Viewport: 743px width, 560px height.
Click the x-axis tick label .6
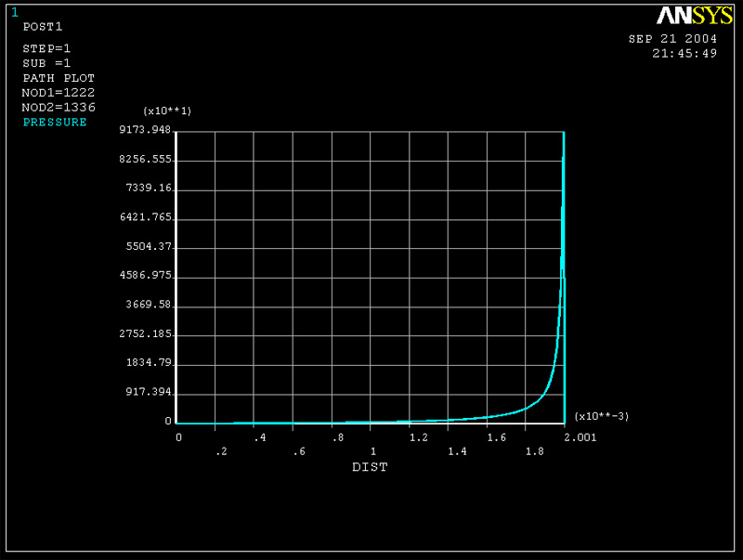(299, 452)
